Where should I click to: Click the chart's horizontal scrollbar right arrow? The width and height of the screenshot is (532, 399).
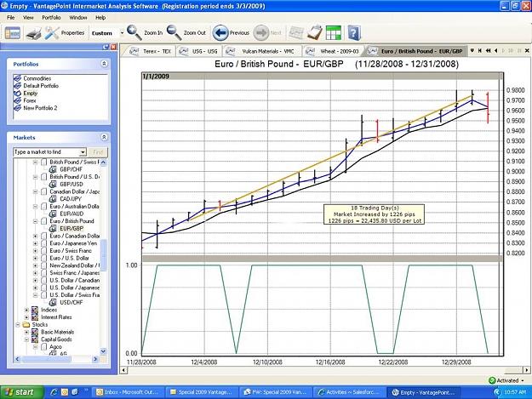click(527, 370)
